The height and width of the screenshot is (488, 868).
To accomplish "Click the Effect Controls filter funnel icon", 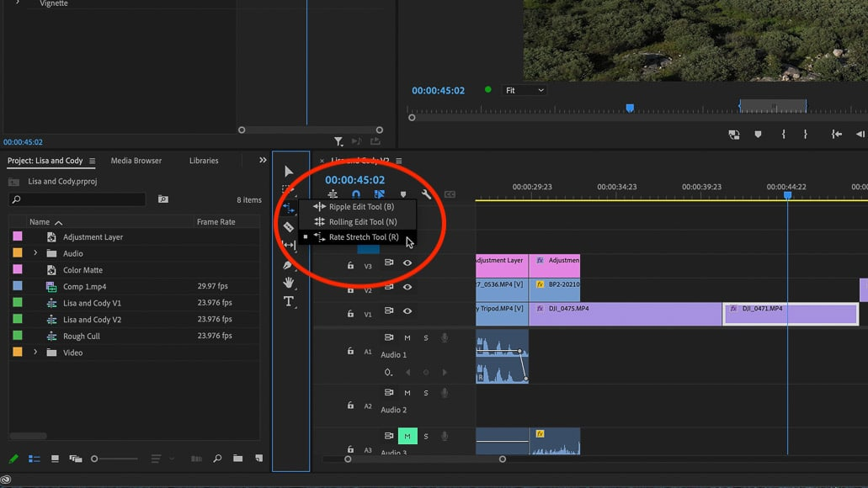I will click(x=338, y=141).
